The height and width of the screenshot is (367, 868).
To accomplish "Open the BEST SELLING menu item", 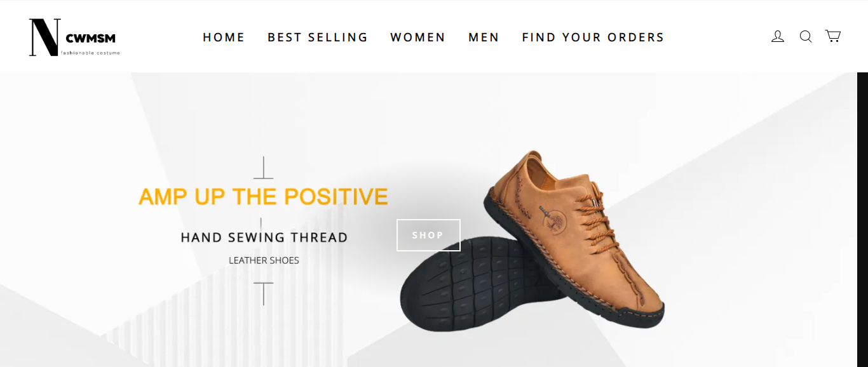I will tap(318, 37).
